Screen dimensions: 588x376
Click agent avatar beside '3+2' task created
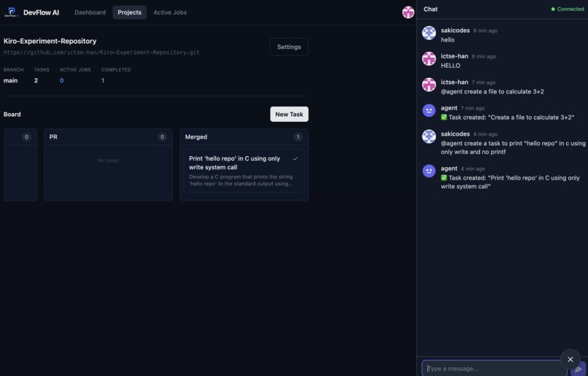[x=429, y=111]
